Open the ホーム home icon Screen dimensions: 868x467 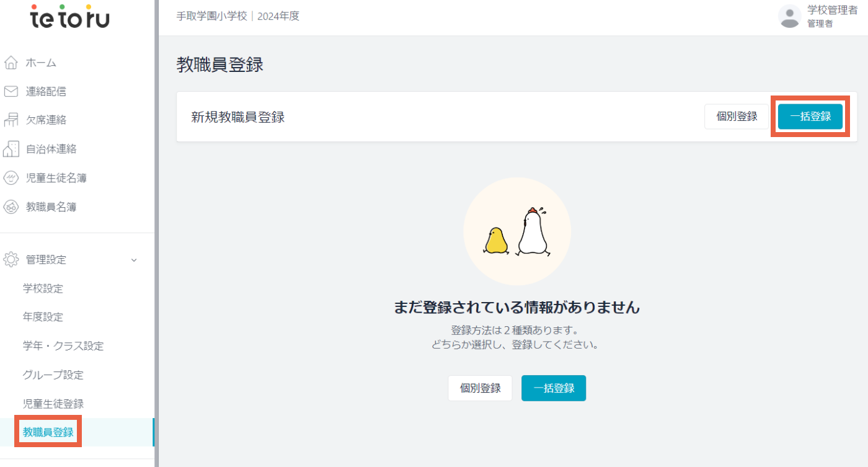pos(11,62)
